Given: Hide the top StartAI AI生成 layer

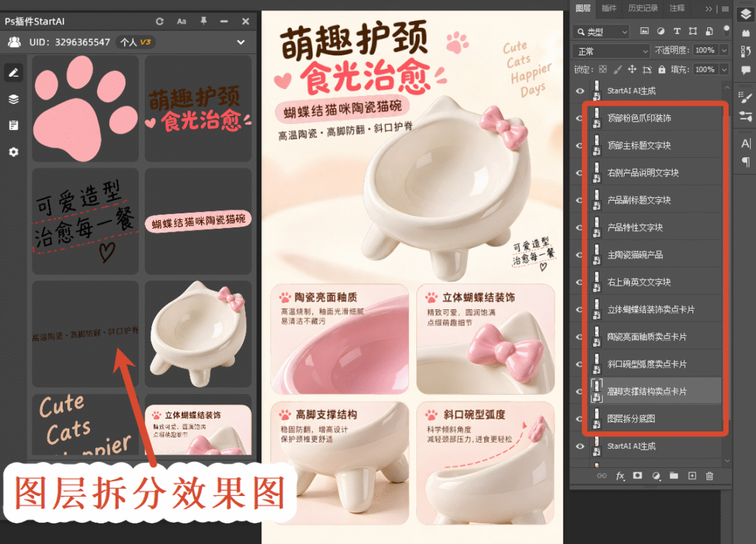Looking at the screenshot, I should [580, 91].
